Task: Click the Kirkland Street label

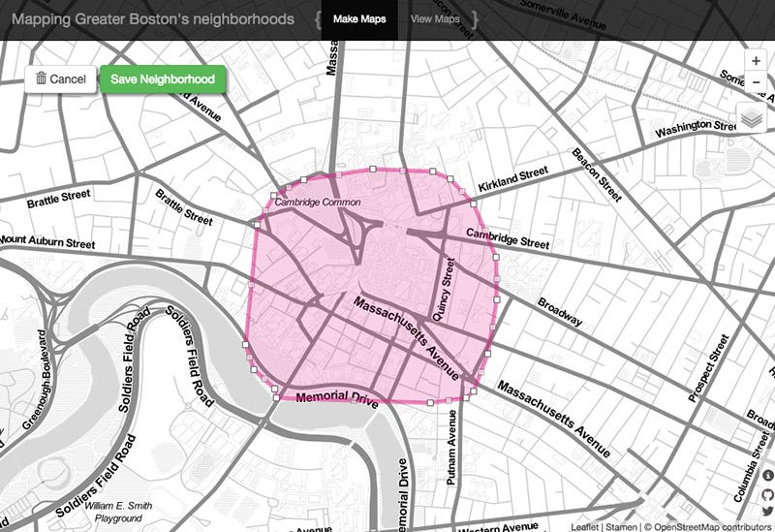Action: [x=513, y=179]
